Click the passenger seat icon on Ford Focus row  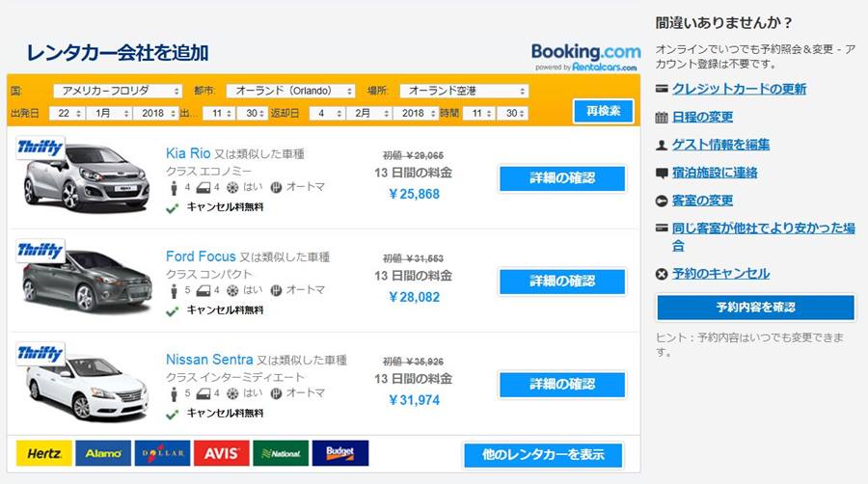click(174, 290)
